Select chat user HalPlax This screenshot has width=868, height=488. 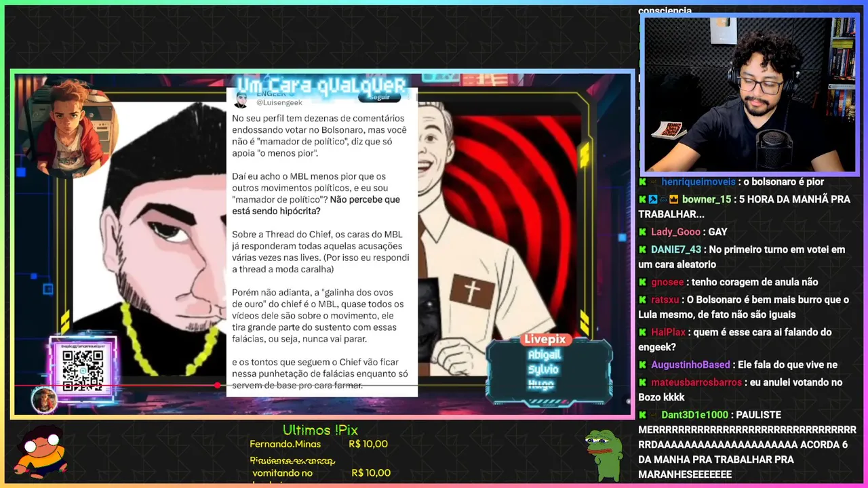point(669,332)
